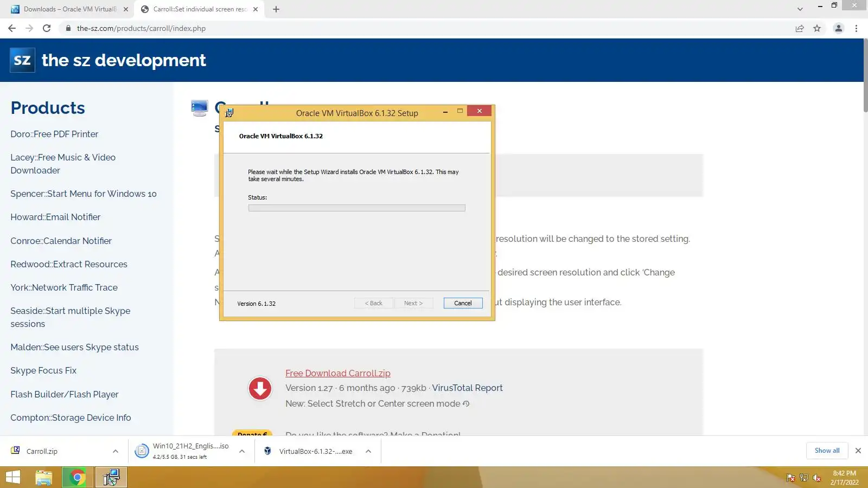Close the Downloads Oracle VM VirtualBox tab
Screen dimensions: 868x488
coord(126,9)
